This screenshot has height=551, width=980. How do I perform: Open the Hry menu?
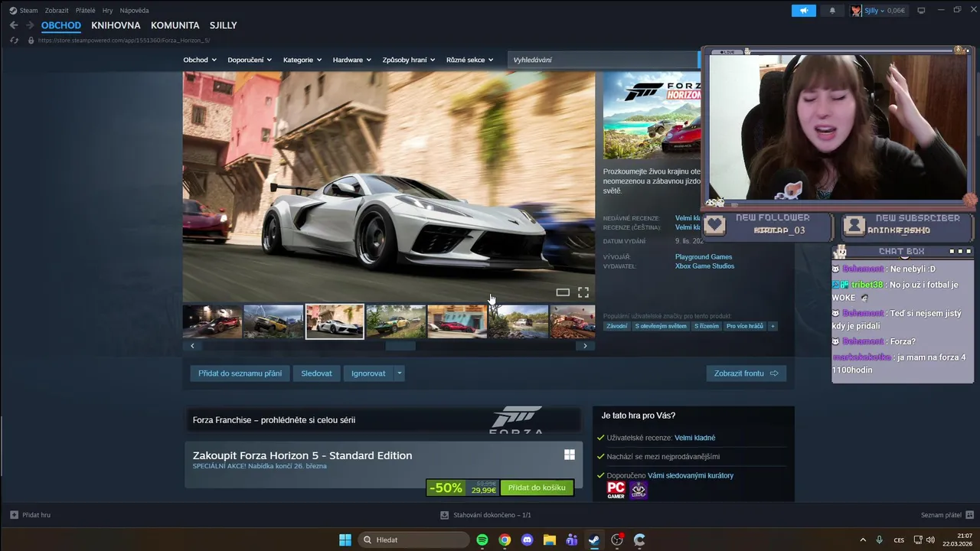107,11
